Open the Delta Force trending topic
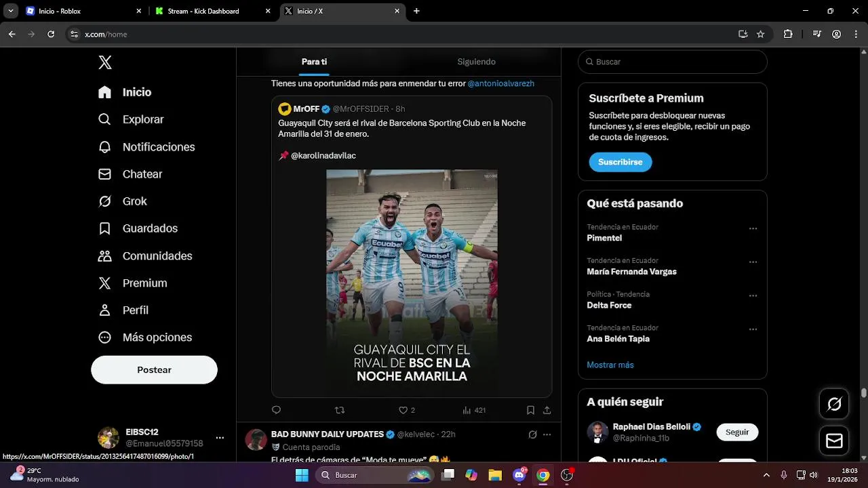The width and height of the screenshot is (868, 488). point(609,305)
